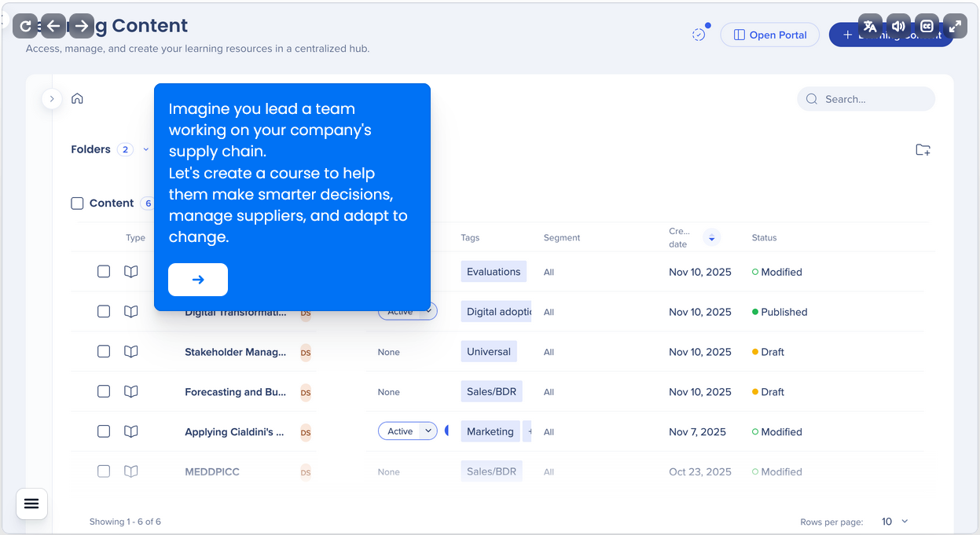Click the Open Portal button

coord(769,35)
